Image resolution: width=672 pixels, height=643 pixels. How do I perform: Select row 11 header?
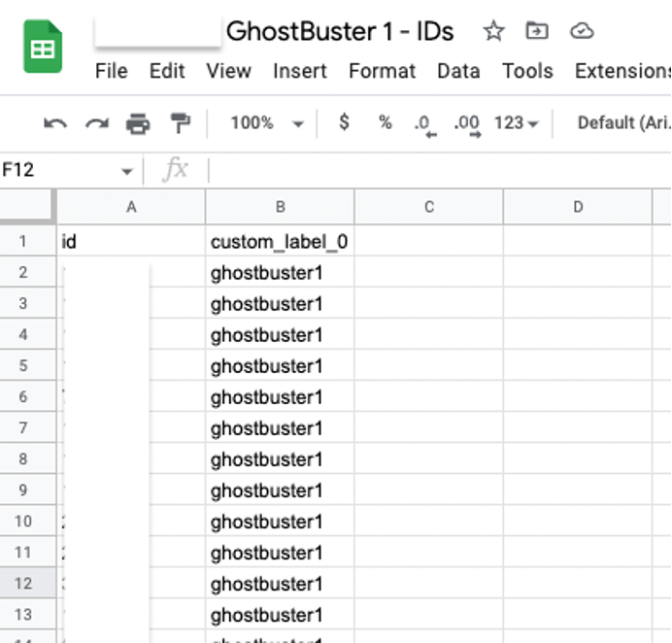coord(28,552)
